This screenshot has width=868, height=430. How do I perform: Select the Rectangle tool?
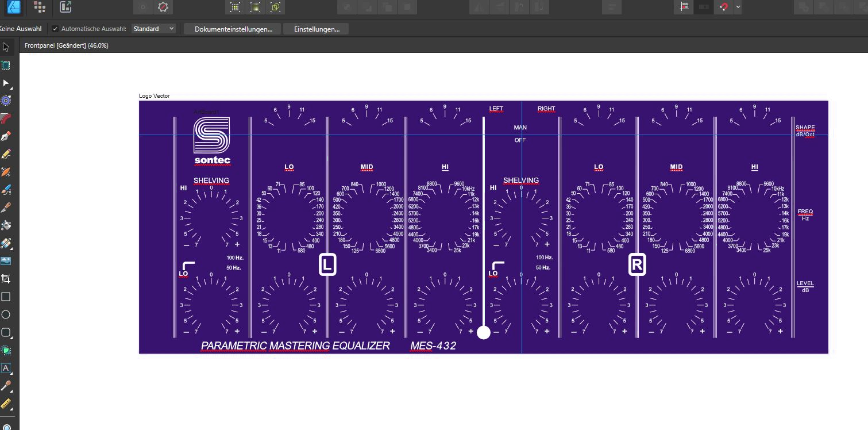click(x=6, y=297)
